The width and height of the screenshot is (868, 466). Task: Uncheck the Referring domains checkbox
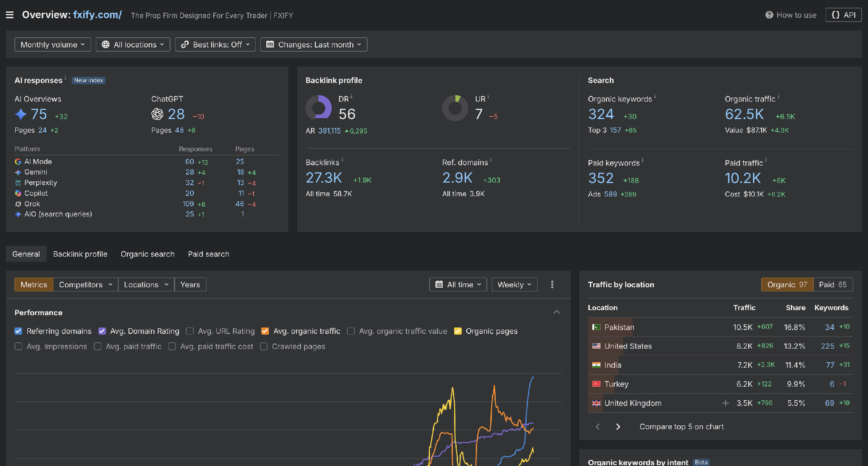pyautogui.click(x=18, y=331)
